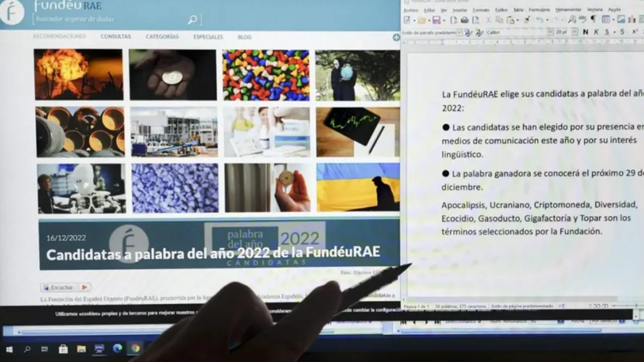Click the Microsoft Edge taskbar icon
This screenshot has height=362, width=644.
coord(117,348)
